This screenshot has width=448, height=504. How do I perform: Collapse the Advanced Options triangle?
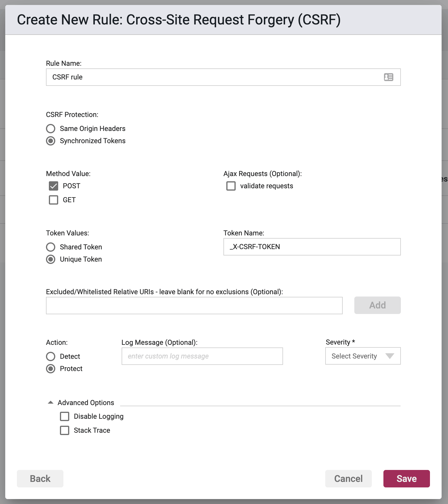[51, 402]
